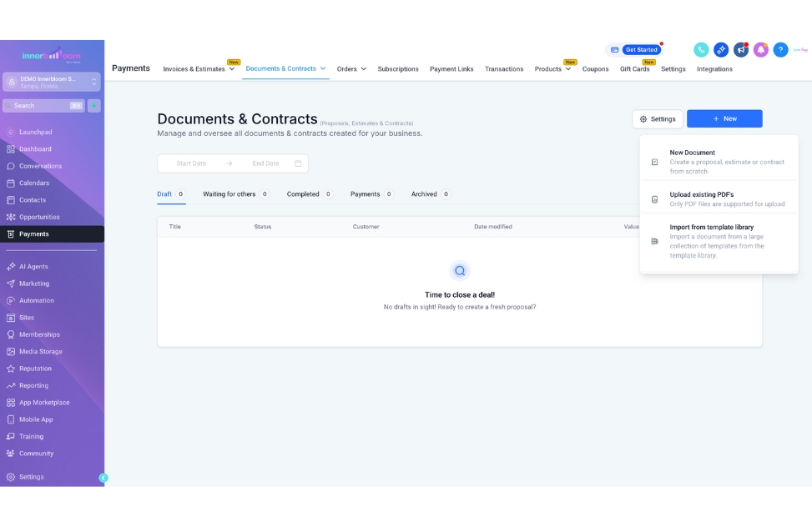Open Subscriptions in top nav
812x527 pixels.
398,69
